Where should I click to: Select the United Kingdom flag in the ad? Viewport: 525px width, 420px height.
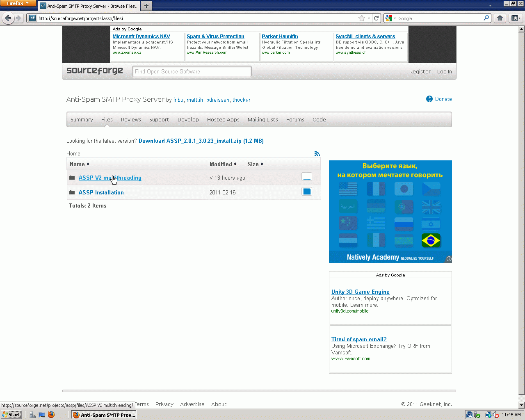click(431, 206)
